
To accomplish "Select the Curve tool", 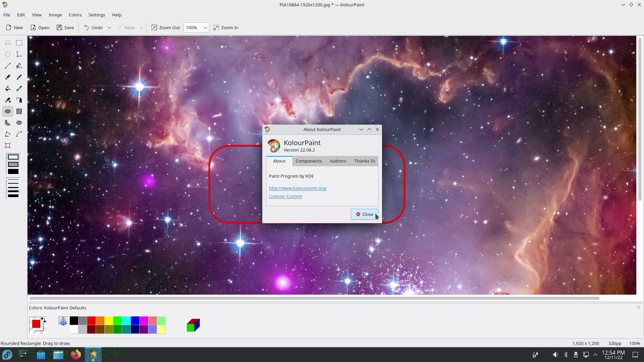I will click(x=19, y=134).
